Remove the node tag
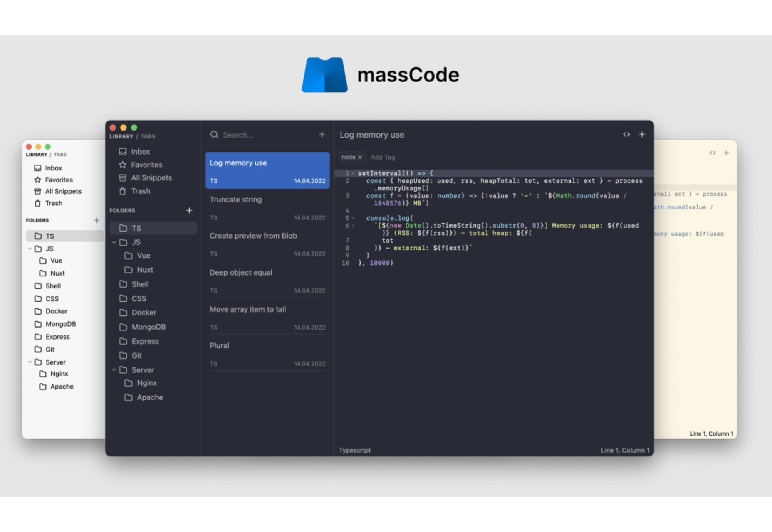 [360, 157]
